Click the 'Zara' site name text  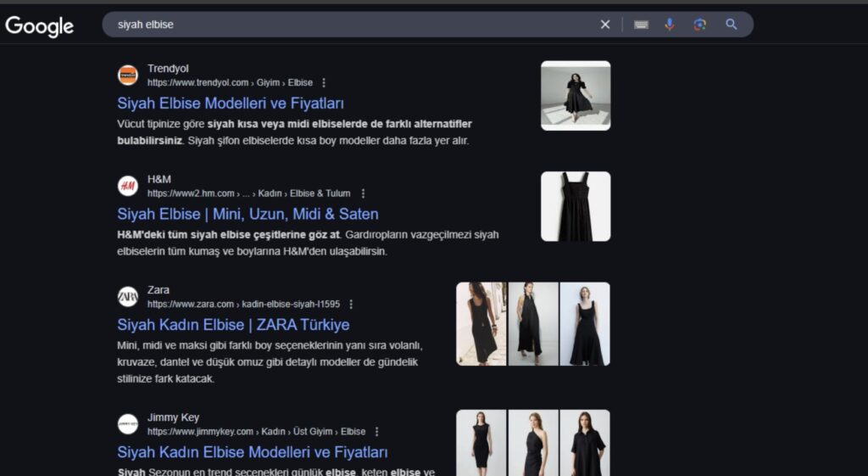pos(159,290)
